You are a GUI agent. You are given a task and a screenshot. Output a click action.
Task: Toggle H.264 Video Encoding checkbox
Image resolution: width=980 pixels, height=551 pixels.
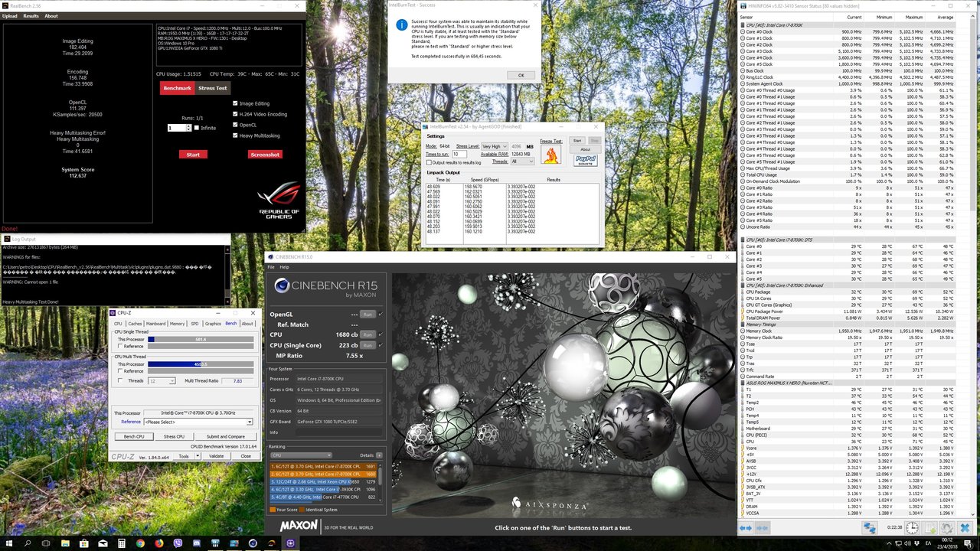point(236,114)
